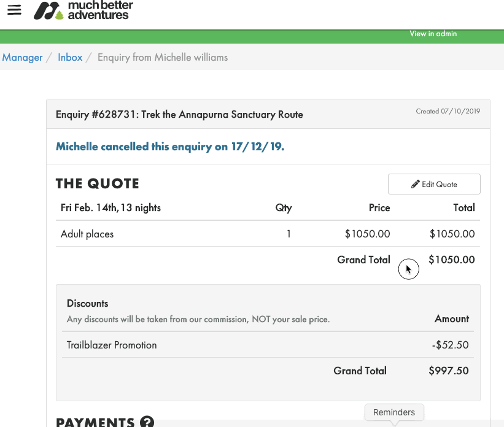Navigate to Inbox via the breadcrumb
Screen dimensions: 504x427
click(70, 57)
